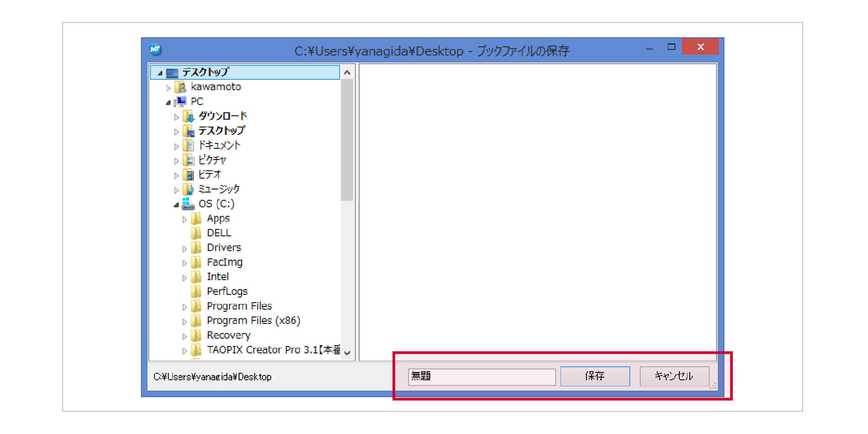Collapse the root デスクトップ tree node

click(x=160, y=73)
